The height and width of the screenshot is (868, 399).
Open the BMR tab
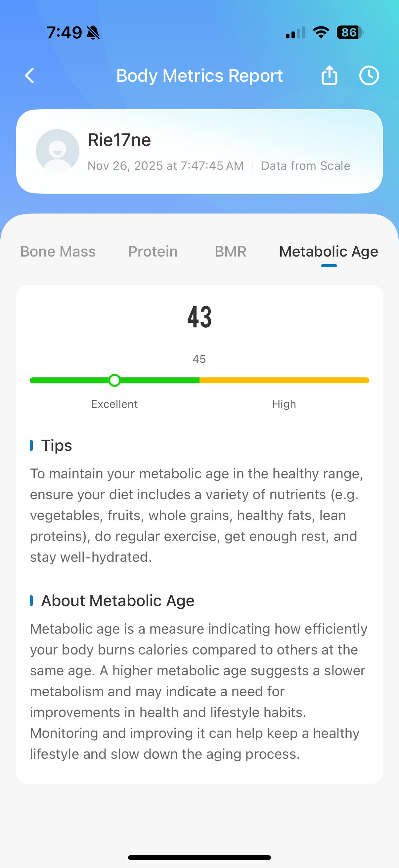231,252
